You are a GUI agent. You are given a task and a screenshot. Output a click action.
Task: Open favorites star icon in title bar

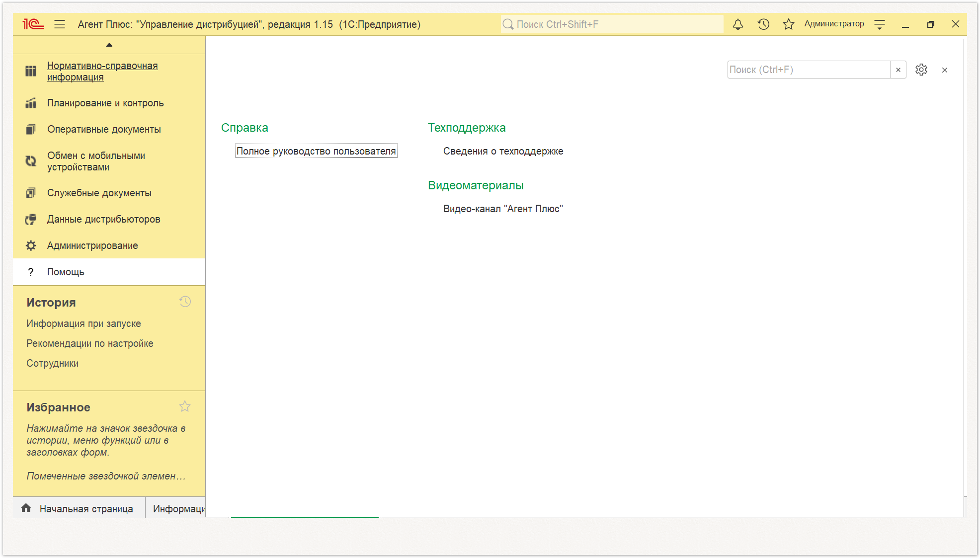point(789,24)
